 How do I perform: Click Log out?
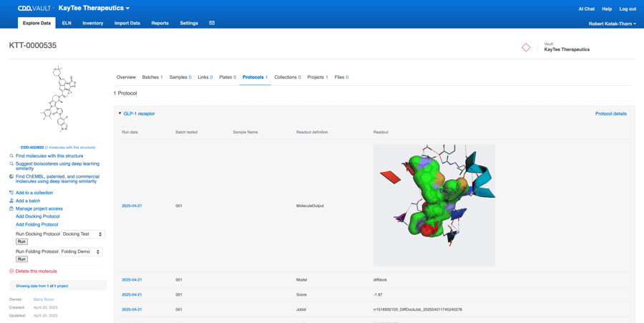coord(628,9)
